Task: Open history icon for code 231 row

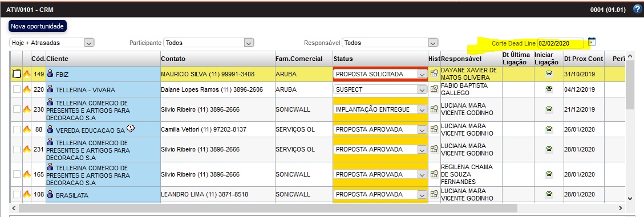Action: [434, 149]
